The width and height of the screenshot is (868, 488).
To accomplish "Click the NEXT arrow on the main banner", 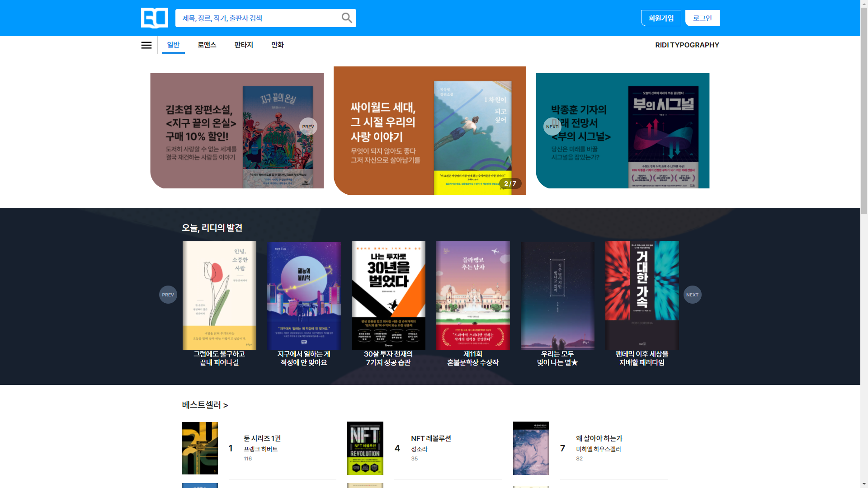I will click(x=552, y=127).
